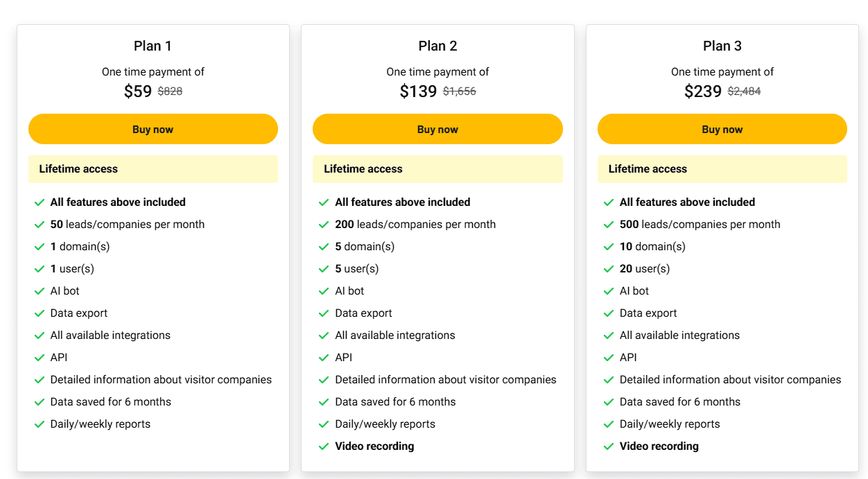Click the checkmark next to "200 leads/companies per month"
Image resolution: width=868 pixels, height=479 pixels.
point(324,224)
